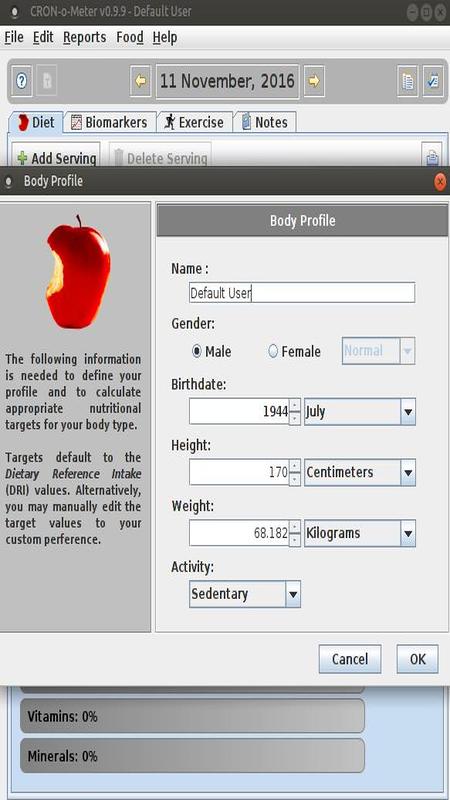450x800 pixels.
Task: Click the export icon beside Delete Serving
Action: tap(432, 157)
